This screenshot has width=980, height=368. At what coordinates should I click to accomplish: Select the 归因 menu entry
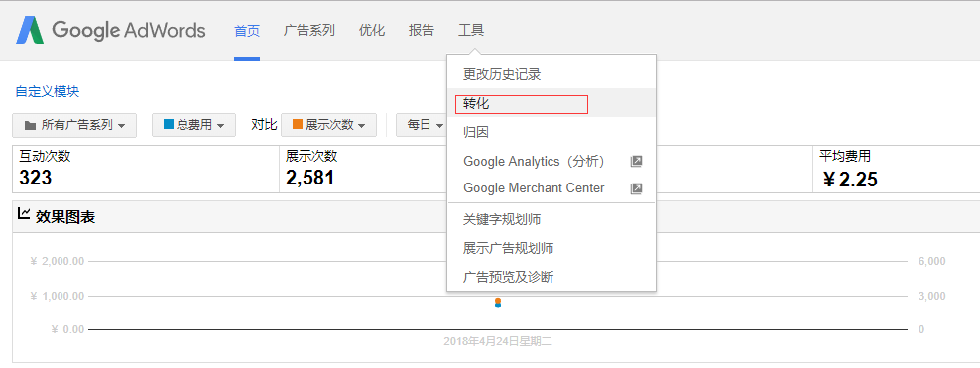click(551, 133)
